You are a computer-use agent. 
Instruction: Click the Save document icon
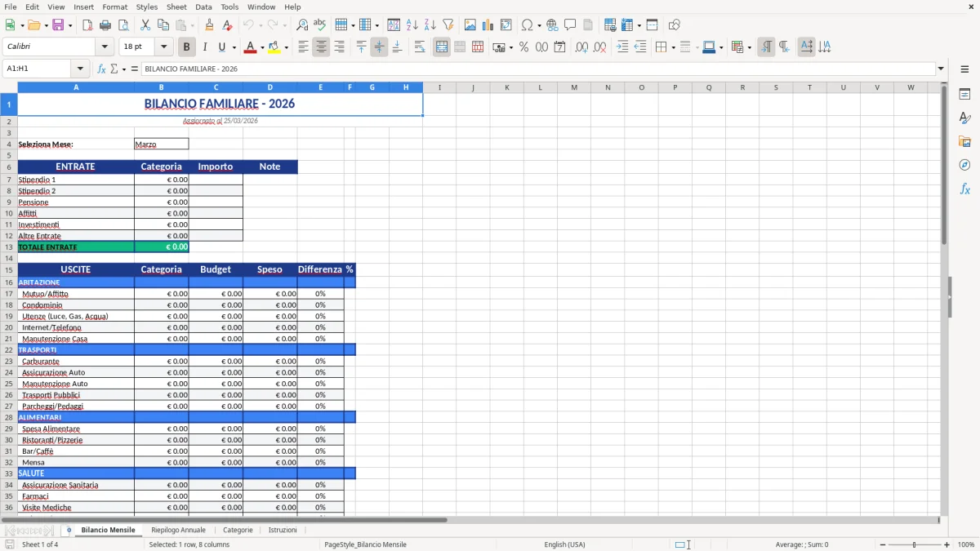pyautogui.click(x=58, y=25)
